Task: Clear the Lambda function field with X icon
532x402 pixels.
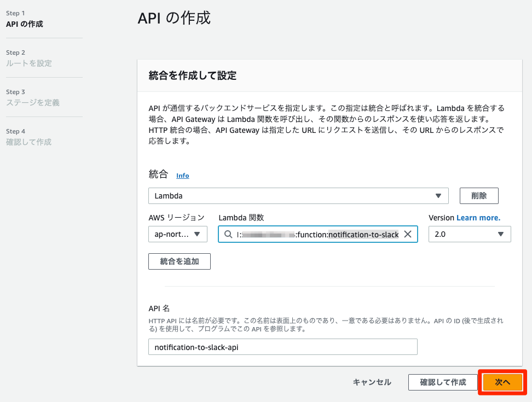Action: point(407,234)
